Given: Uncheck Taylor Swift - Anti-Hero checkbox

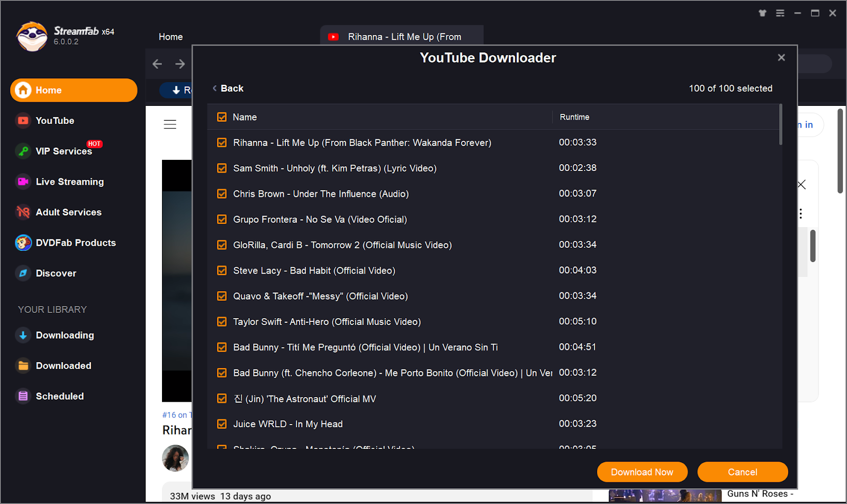Looking at the screenshot, I should [x=222, y=322].
